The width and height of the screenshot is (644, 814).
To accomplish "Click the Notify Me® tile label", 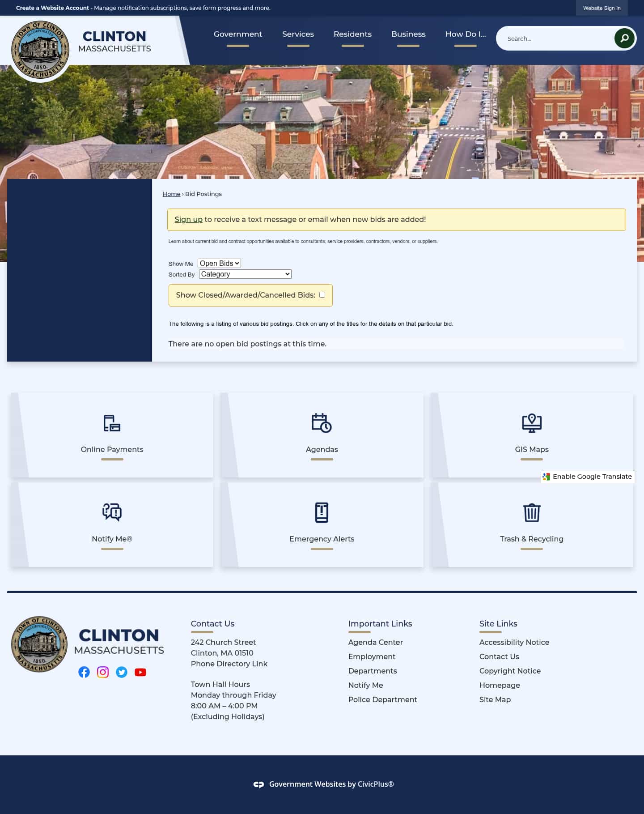I will click(x=112, y=539).
